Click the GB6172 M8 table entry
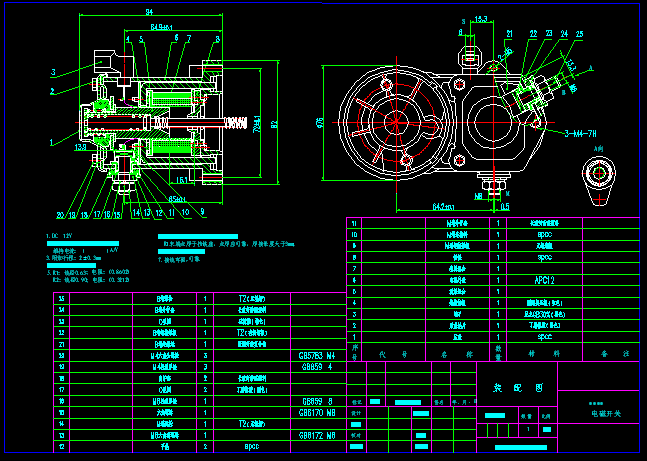The width and height of the screenshot is (647, 461). 317,435
